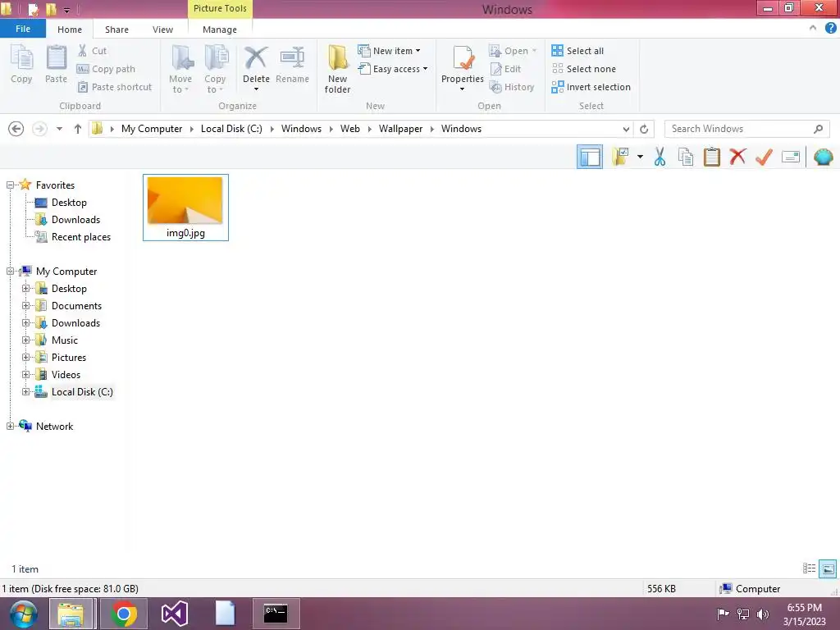The width and height of the screenshot is (840, 630).
Task: Switch to the Manage tab
Action: tap(220, 30)
